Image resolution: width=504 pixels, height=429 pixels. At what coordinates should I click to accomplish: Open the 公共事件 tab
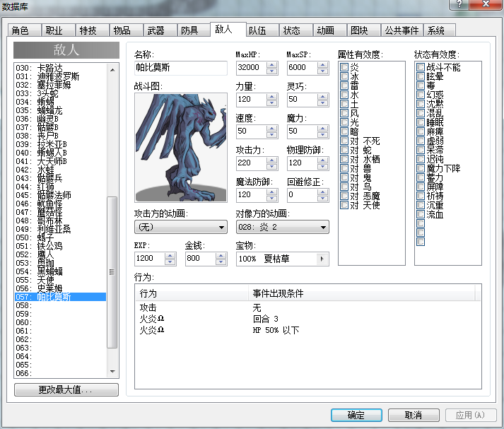[x=402, y=30]
